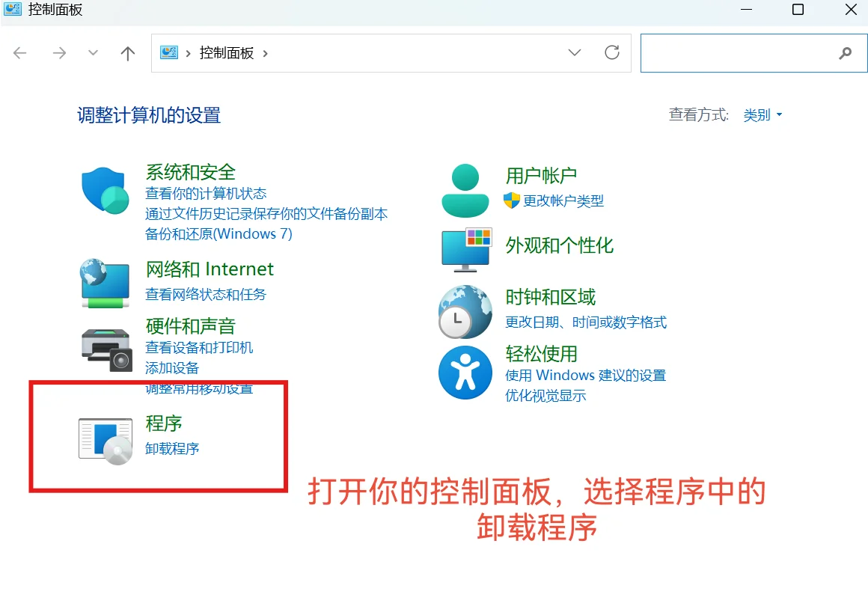Viewport: 868px width, 612px height.
Task: Select the 轻松使用 accessibility icon
Action: tap(465, 372)
